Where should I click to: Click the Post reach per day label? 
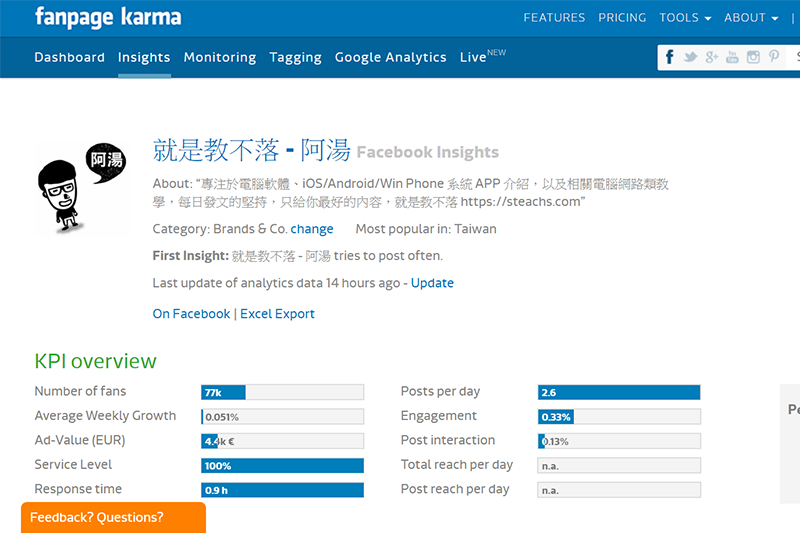[455, 489]
